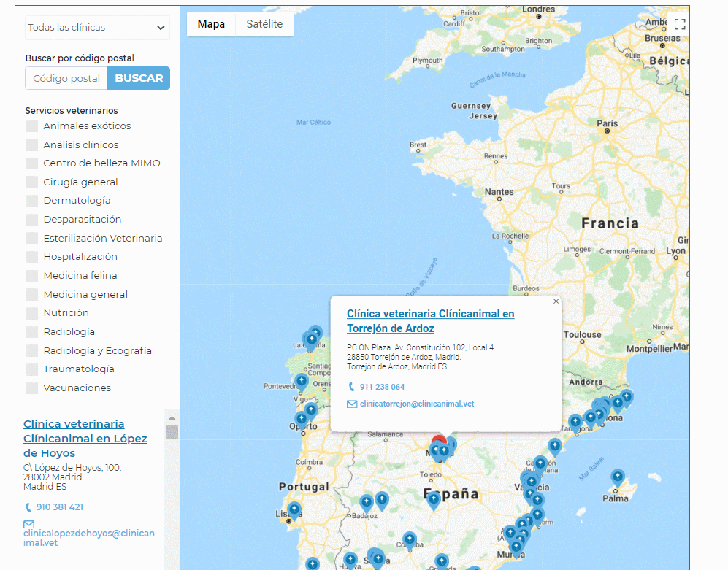Select the red highlighted Madrid pin

pyautogui.click(x=439, y=439)
